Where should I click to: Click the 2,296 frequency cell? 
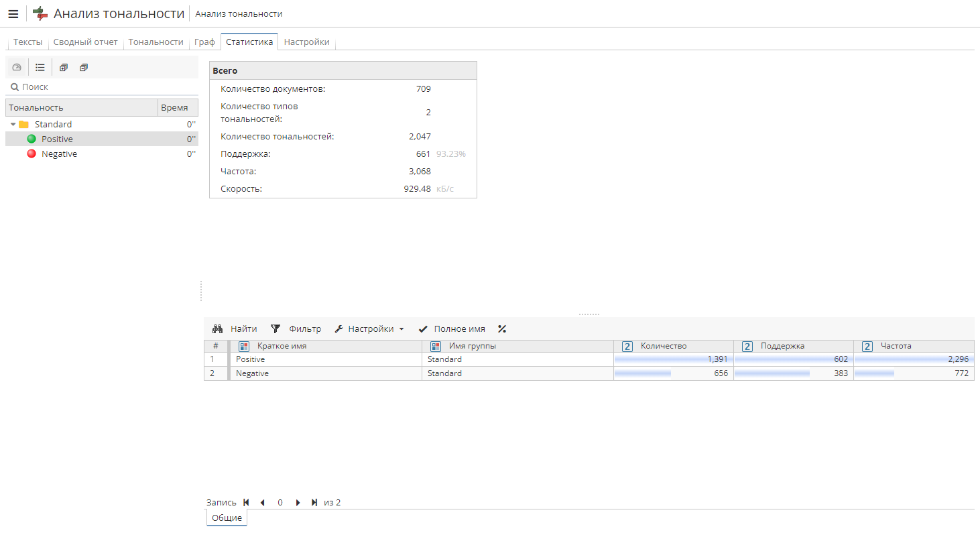point(914,359)
